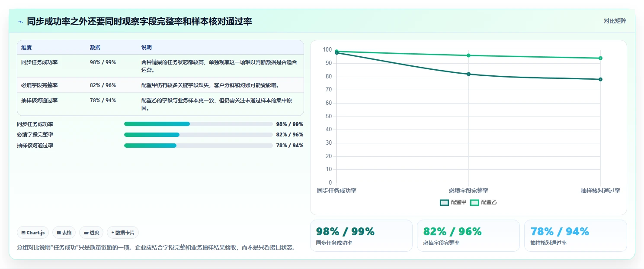Click the 同步任务成功率 x-axis label
The height and width of the screenshot is (269, 644).
[336, 191]
